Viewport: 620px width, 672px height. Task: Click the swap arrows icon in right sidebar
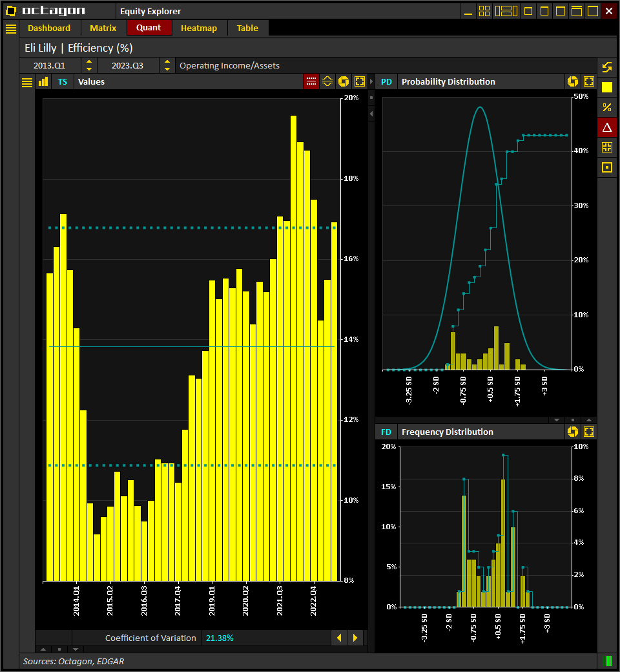607,67
